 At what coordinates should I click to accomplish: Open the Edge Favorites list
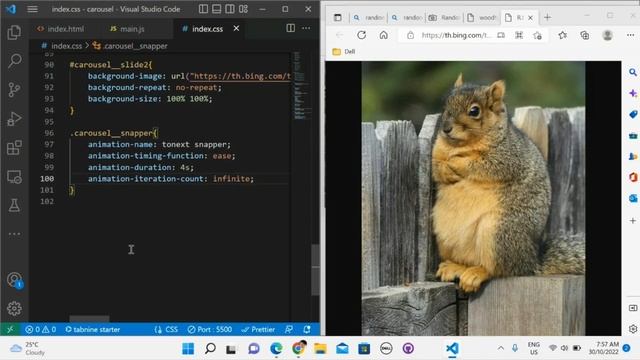[562, 35]
